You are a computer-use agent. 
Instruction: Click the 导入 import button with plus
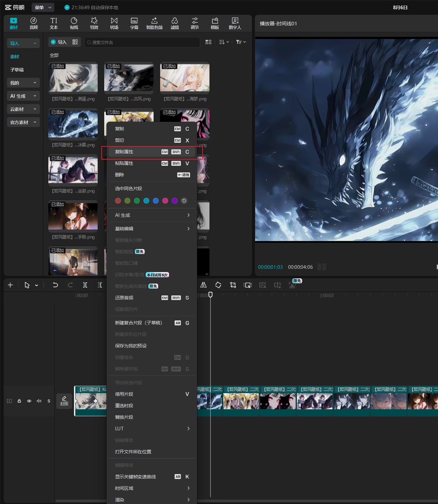tap(59, 42)
